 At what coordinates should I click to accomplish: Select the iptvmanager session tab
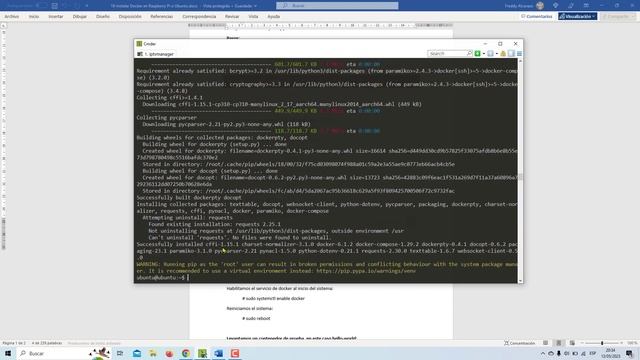(156, 54)
